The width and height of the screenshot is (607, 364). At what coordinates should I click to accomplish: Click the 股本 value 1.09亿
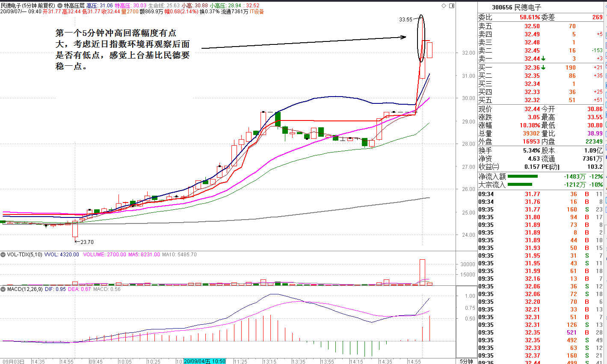click(x=594, y=150)
